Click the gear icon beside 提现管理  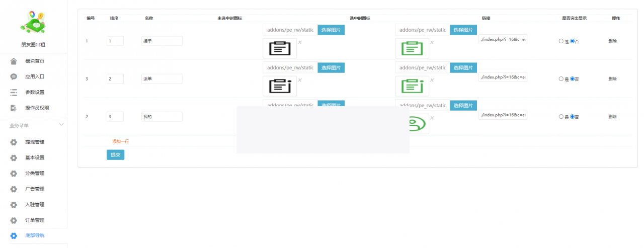[x=14, y=142]
